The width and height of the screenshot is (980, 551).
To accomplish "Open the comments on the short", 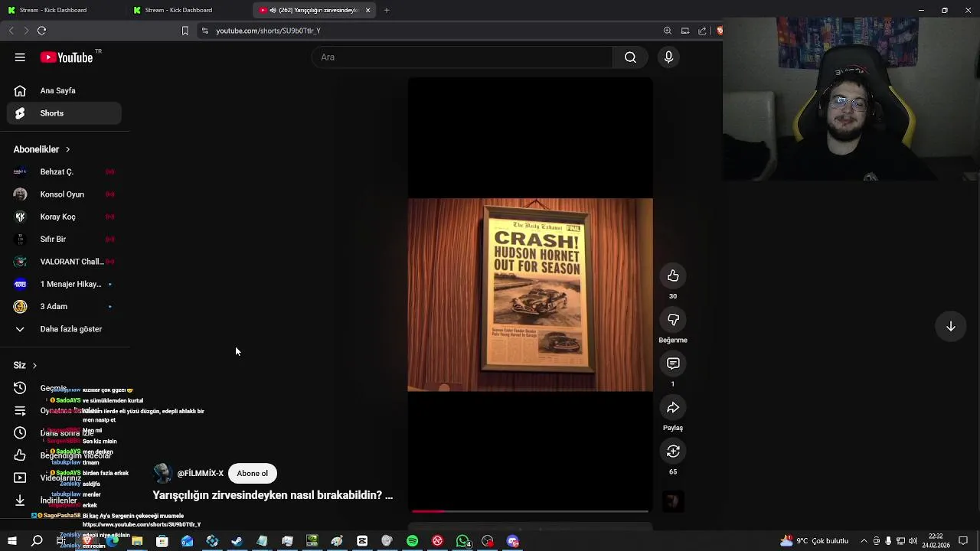I will [x=673, y=364].
